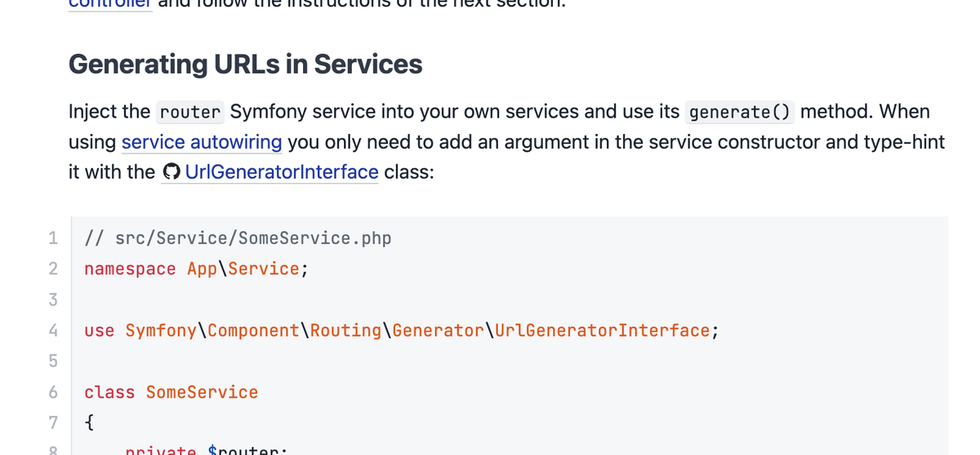Click the inline code 'generate()'
The width and height of the screenshot is (980, 455).
740,112
